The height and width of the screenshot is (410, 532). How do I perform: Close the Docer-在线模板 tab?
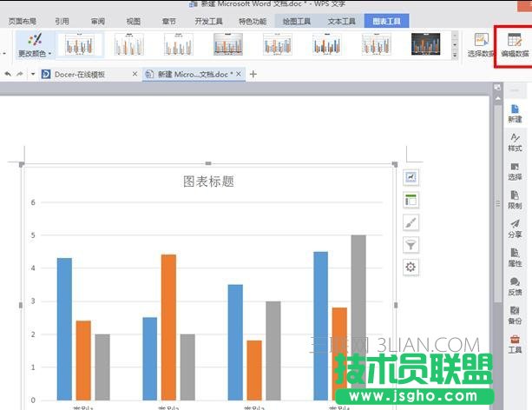click(x=135, y=74)
